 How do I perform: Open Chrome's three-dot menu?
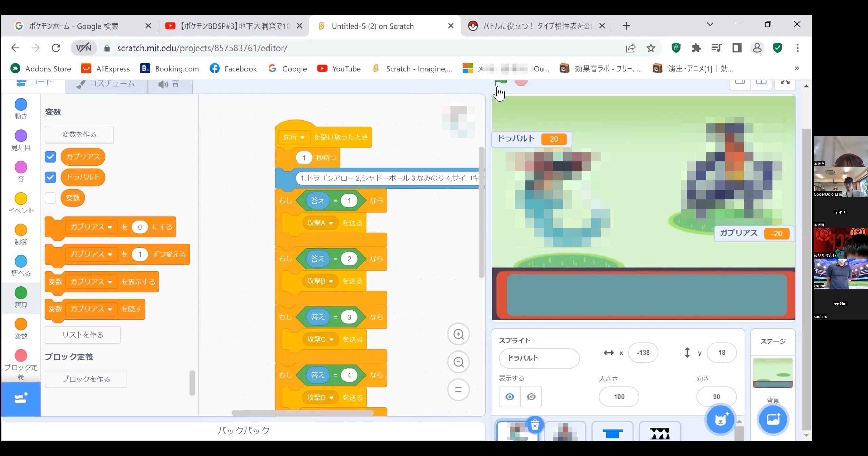coord(797,48)
